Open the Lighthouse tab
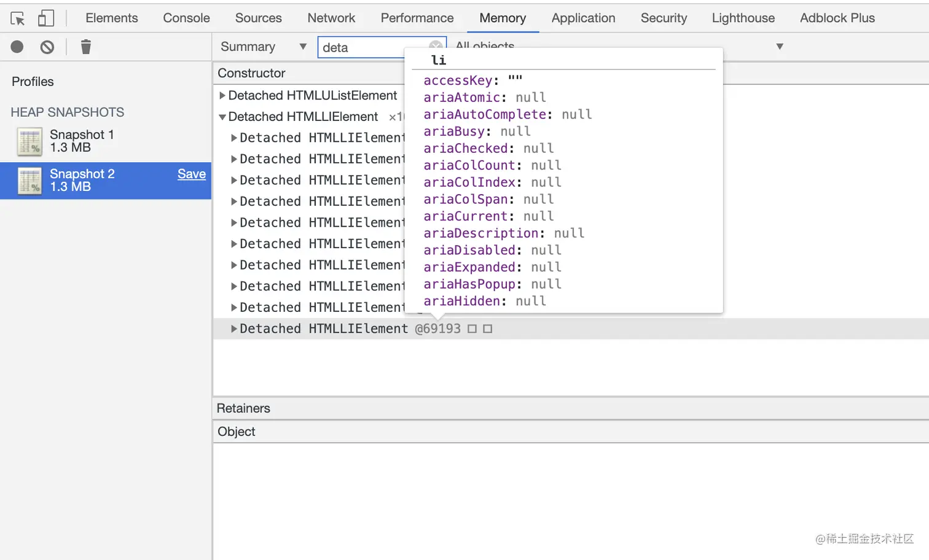929x560 pixels. [743, 18]
